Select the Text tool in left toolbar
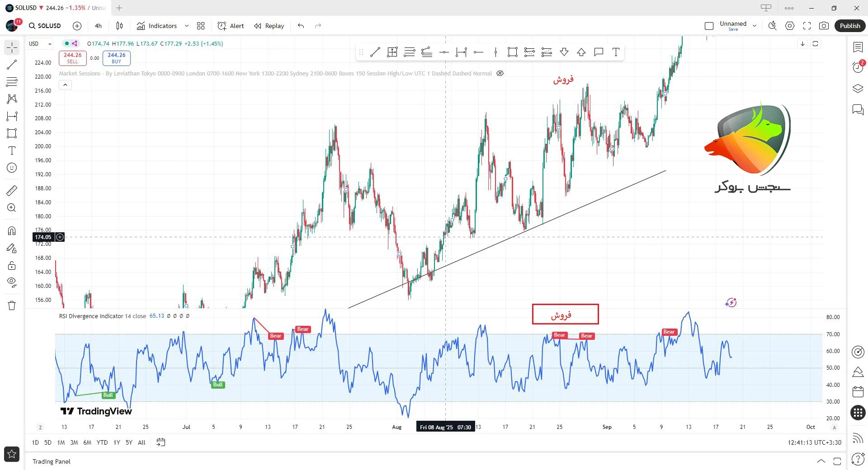868x470 pixels. (x=12, y=150)
